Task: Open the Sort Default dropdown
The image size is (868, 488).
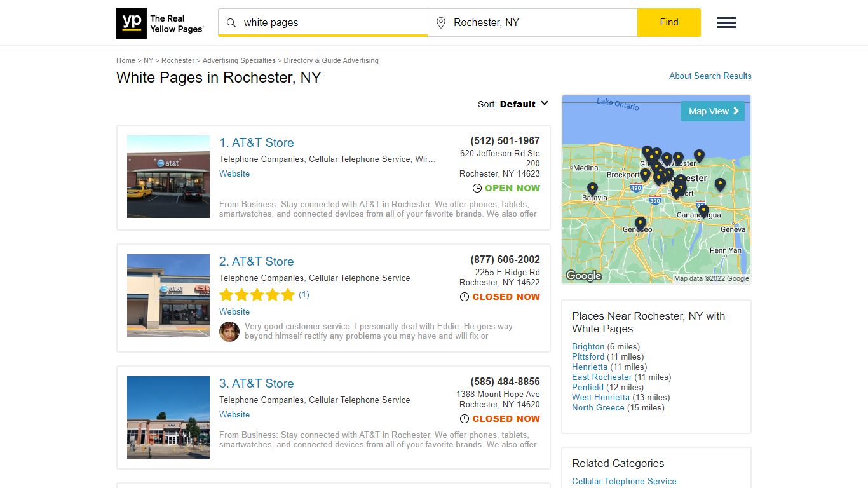Action: (513, 104)
